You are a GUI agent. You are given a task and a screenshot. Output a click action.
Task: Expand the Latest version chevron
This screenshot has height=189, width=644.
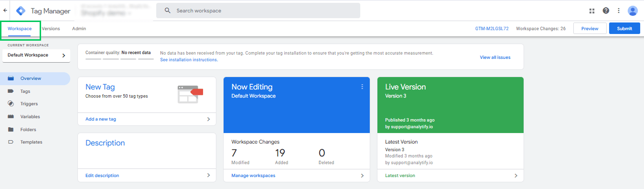point(516,176)
